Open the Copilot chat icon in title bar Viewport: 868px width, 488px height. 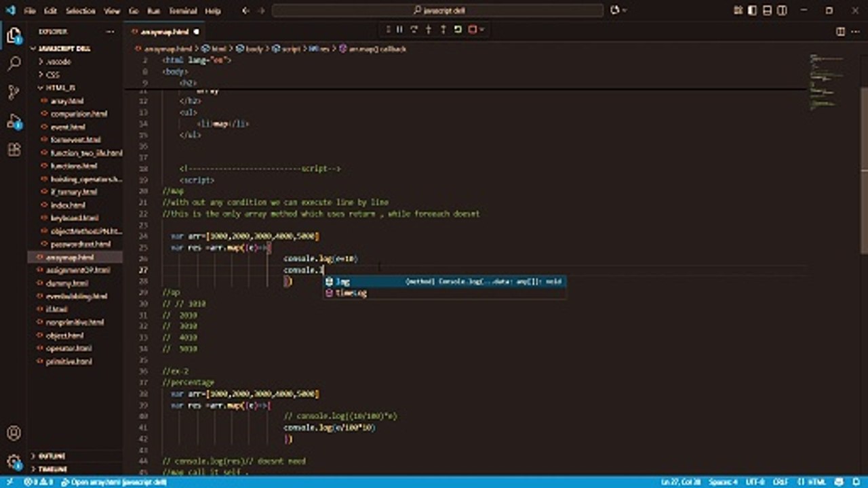tap(614, 11)
